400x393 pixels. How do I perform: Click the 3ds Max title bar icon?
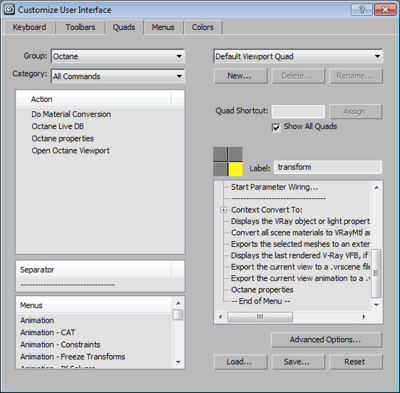[9, 9]
